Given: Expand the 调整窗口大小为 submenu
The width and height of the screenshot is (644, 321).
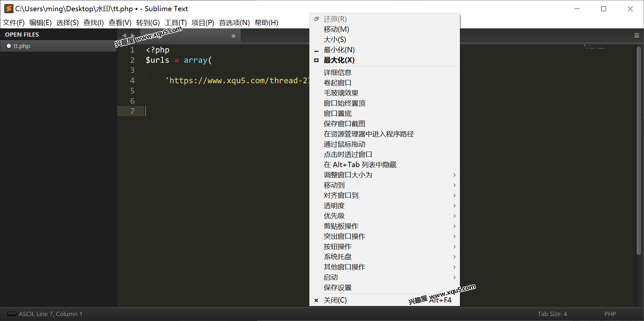Looking at the screenshot, I should click(384, 175).
